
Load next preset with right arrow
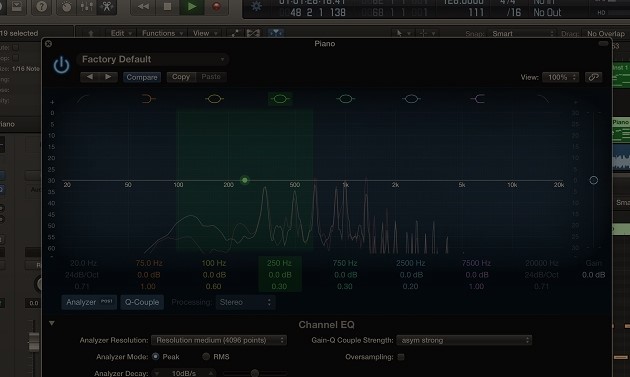[108, 77]
